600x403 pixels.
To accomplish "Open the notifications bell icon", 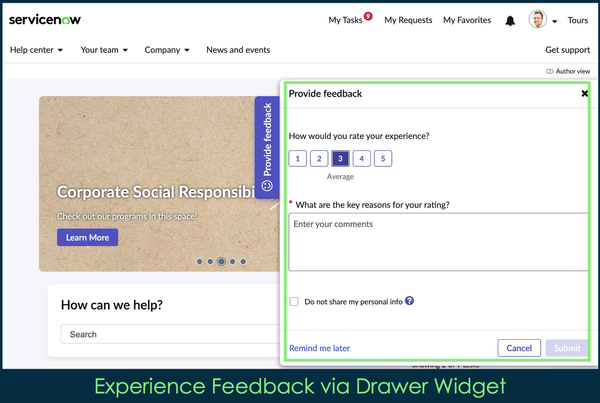I will pyautogui.click(x=510, y=21).
